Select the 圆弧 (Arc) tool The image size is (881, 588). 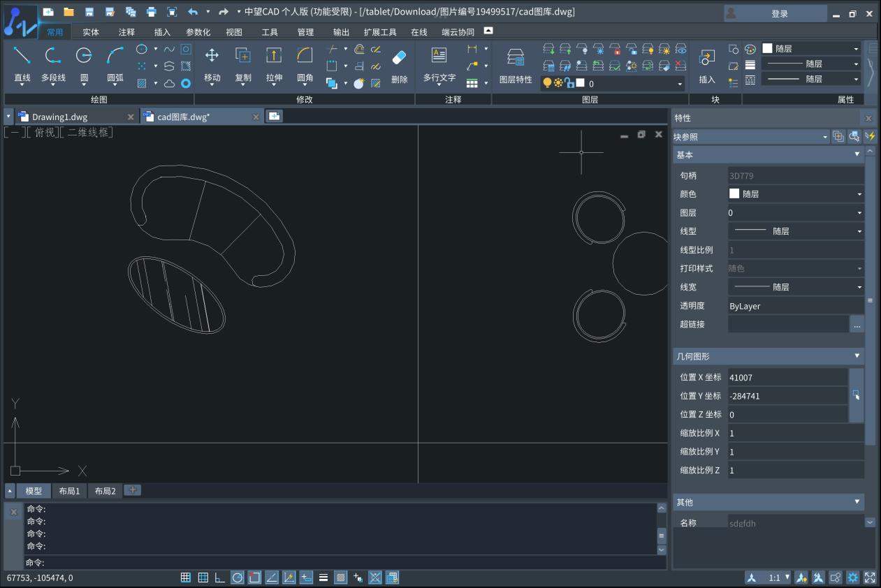click(x=115, y=56)
